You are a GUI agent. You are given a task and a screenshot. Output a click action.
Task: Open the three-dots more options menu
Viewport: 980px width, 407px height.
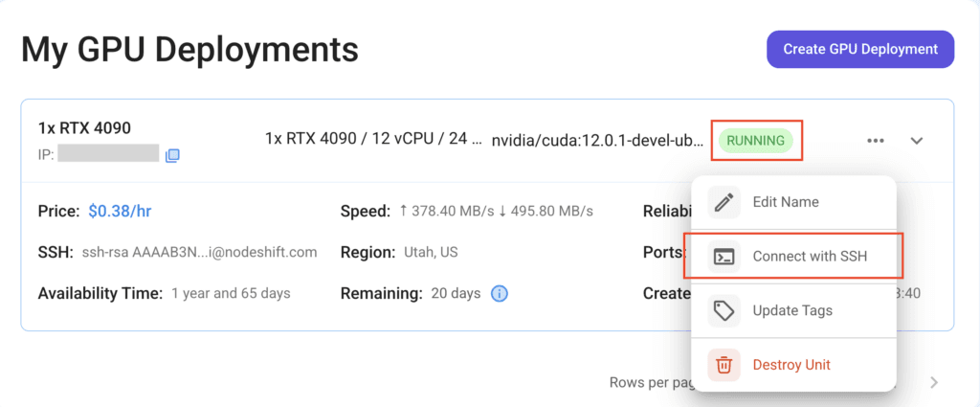pos(876,141)
